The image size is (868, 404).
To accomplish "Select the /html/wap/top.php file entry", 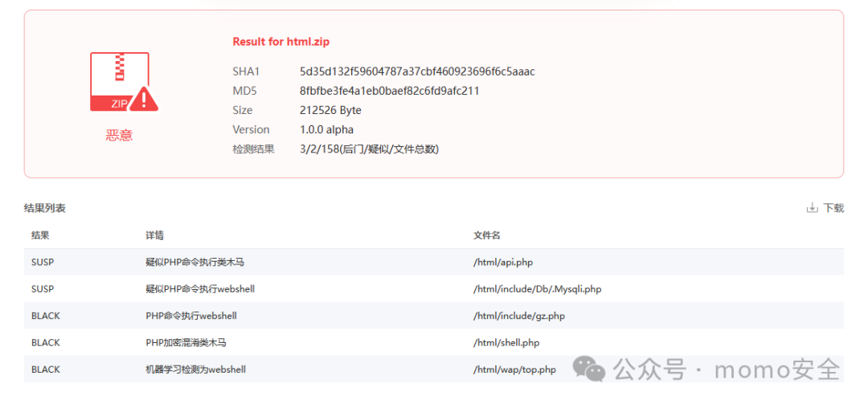I will click(514, 369).
